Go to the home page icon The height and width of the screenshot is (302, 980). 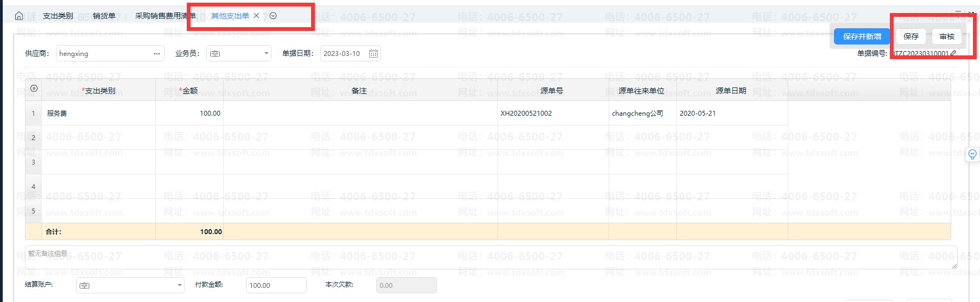pyautogui.click(x=19, y=16)
